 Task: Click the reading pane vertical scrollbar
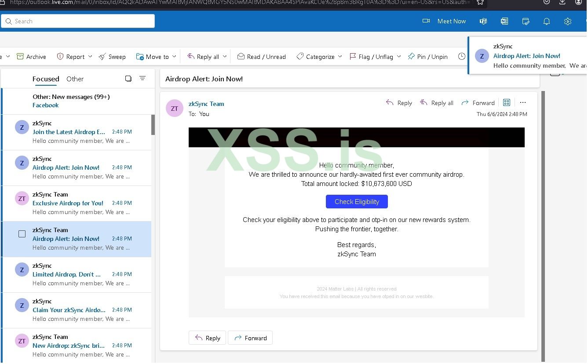pyautogui.click(x=543, y=226)
